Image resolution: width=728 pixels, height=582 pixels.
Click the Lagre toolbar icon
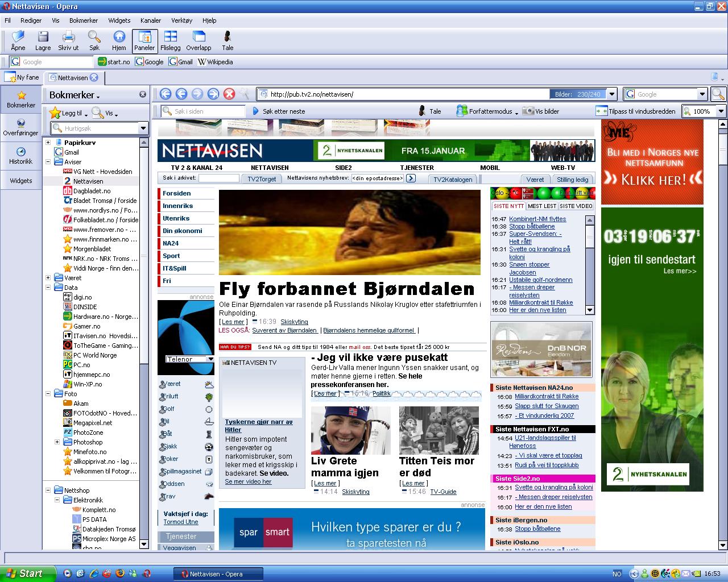(43, 41)
